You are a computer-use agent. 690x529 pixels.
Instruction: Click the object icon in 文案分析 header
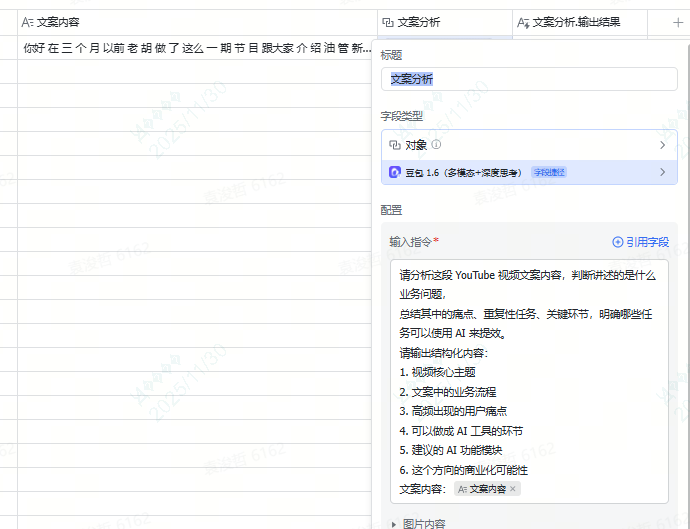pos(388,21)
